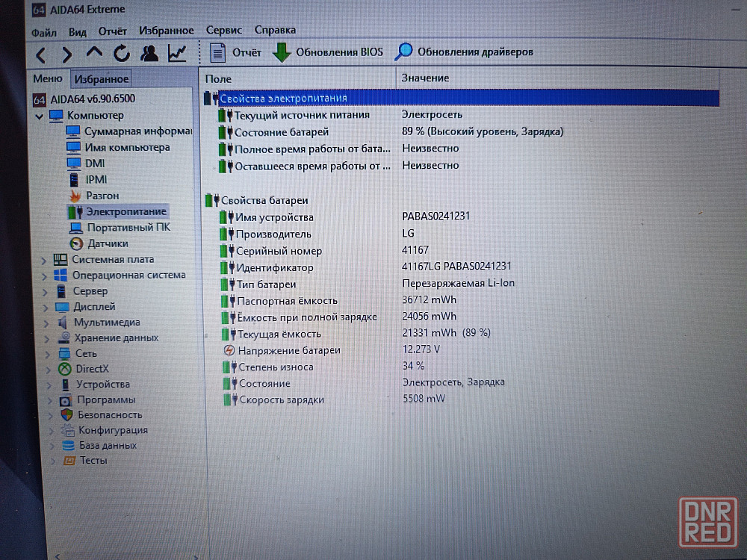
Task: Expand the Дисплей tree node
Action: 46,308
